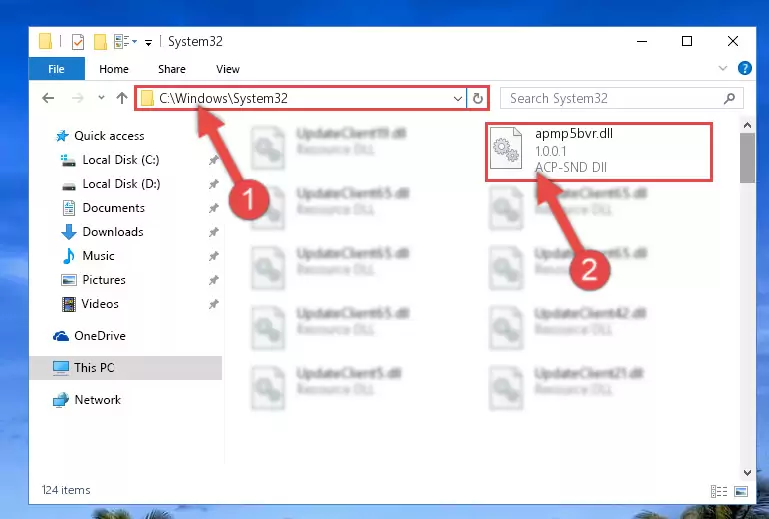This screenshot has height=519, width=769.
Task: Click the scrollbar down arrow
Action: (747, 473)
